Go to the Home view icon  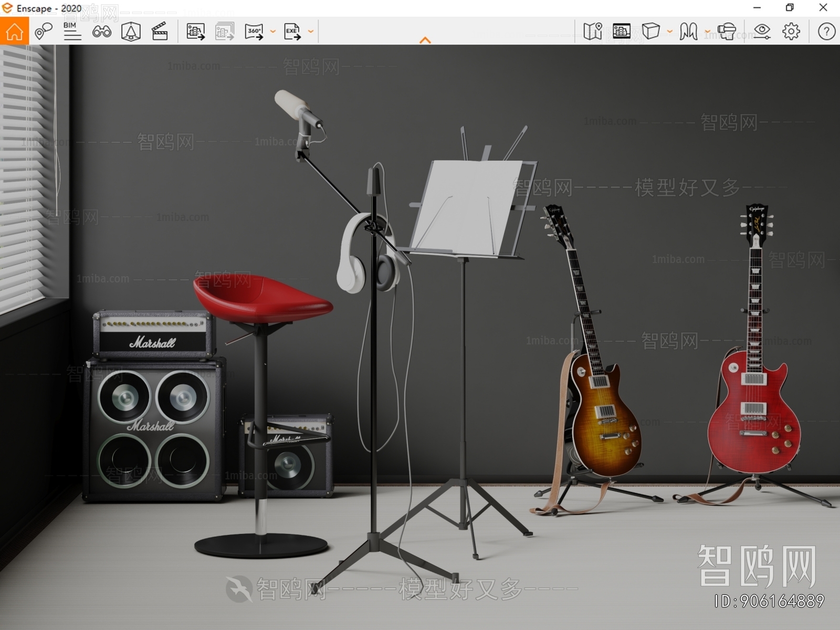pyautogui.click(x=14, y=31)
